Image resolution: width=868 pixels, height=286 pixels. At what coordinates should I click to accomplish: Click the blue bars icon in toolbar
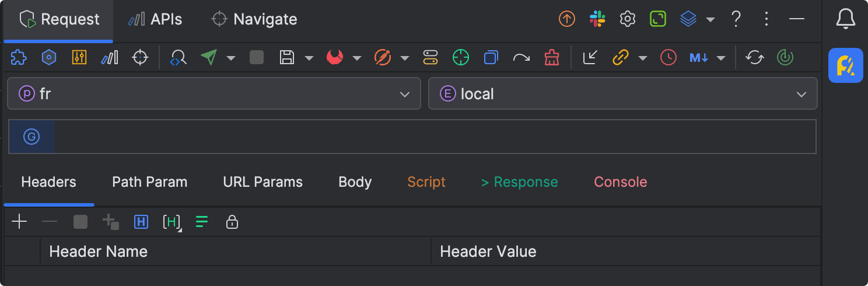pos(110,57)
